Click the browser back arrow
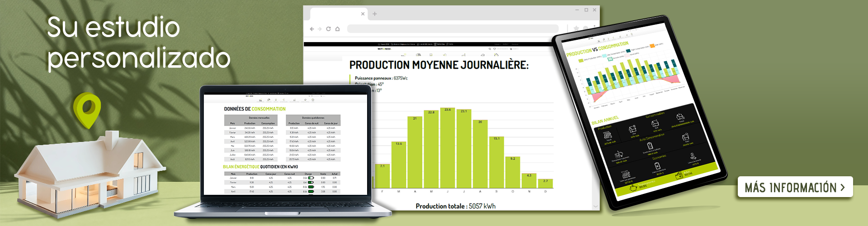Screen dimensions: 868x226 (312, 29)
